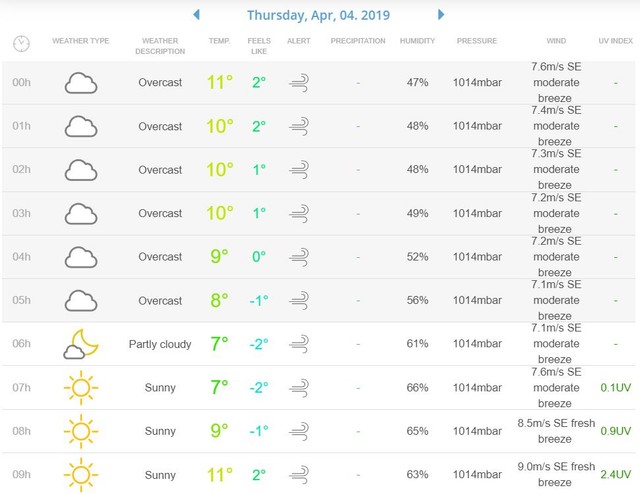The height and width of the screenshot is (494, 640).
Task: Click the Thursday, Apr, 04. 2019 date heading
Action: click(318, 15)
